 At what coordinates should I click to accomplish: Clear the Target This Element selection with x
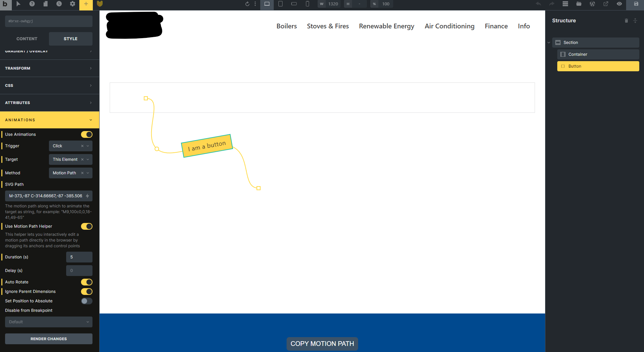click(x=82, y=159)
